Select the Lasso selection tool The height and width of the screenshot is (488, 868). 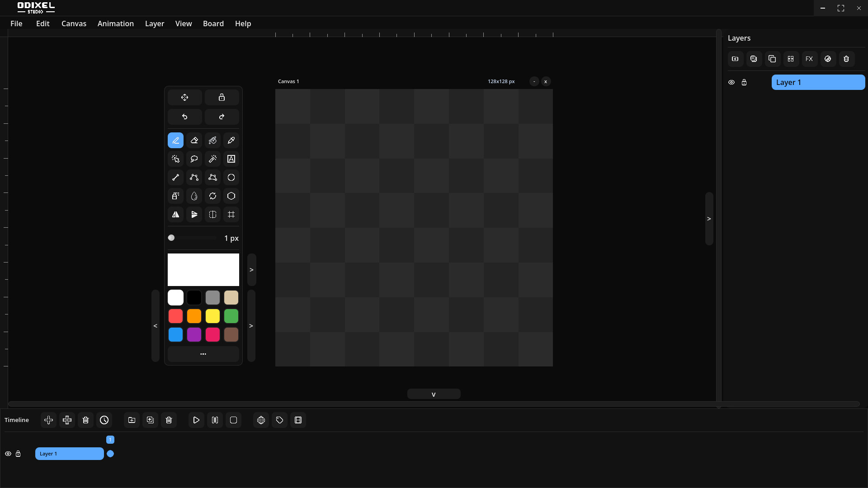[194, 159]
